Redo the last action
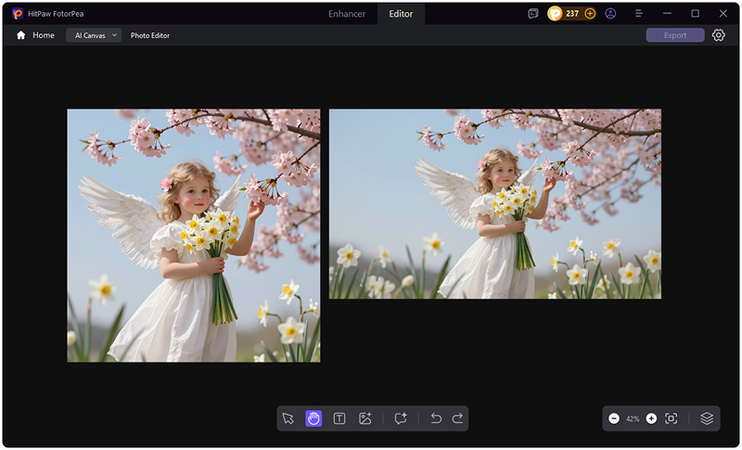 pyautogui.click(x=457, y=418)
